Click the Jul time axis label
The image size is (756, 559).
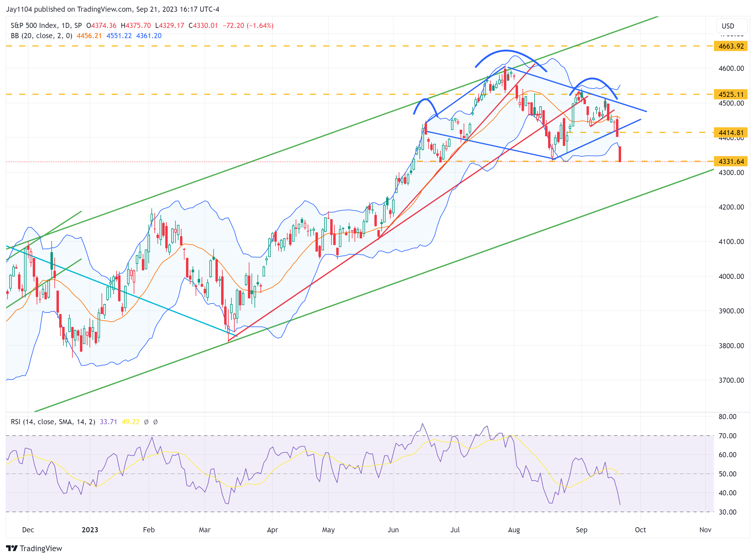[455, 530]
